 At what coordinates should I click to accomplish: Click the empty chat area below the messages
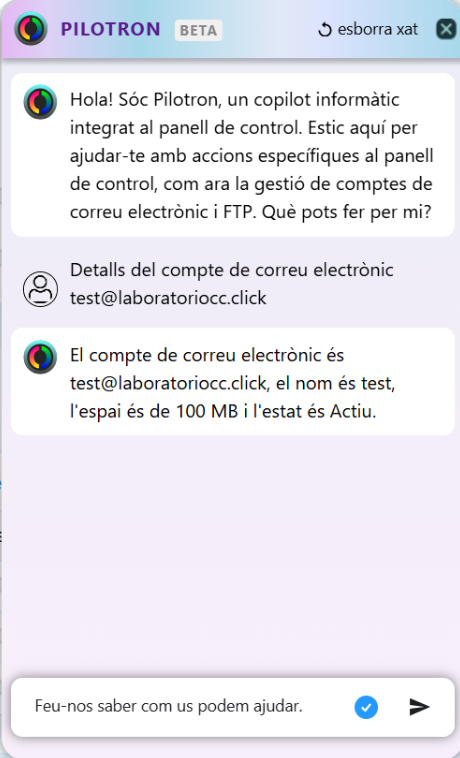click(232, 556)
